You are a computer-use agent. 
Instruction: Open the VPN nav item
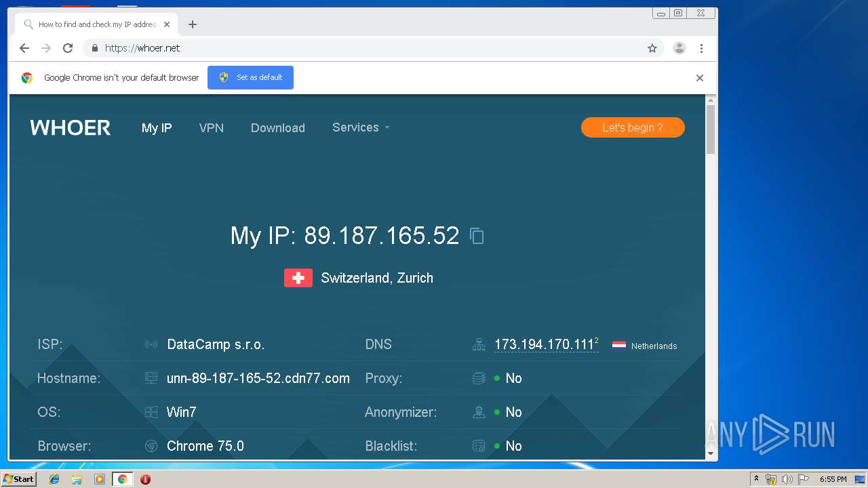[212, 128]
